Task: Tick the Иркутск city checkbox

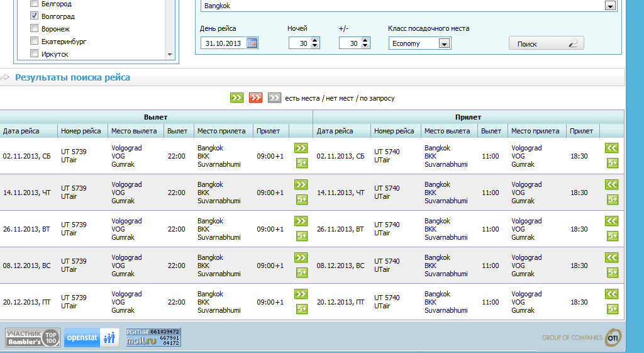Action: pyautogui.click(x=35, y=54)
